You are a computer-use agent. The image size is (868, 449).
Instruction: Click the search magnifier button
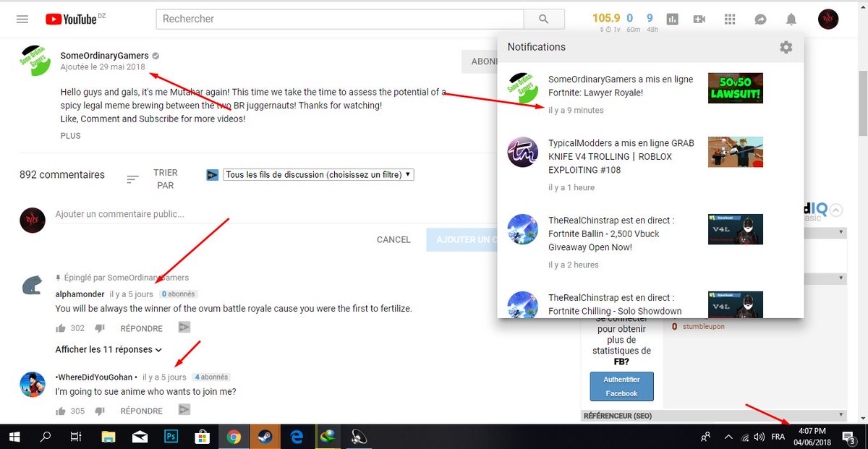[x=544, y=19]
